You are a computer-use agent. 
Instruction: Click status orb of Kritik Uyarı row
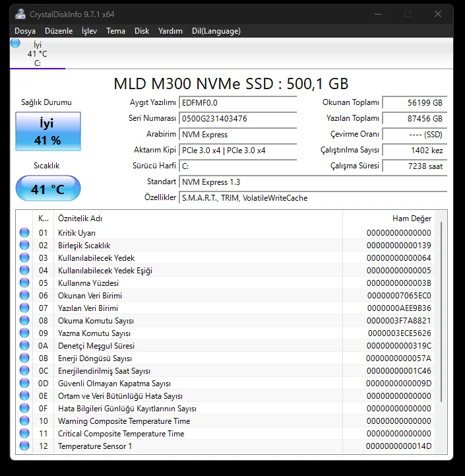[x=24, y=232]
